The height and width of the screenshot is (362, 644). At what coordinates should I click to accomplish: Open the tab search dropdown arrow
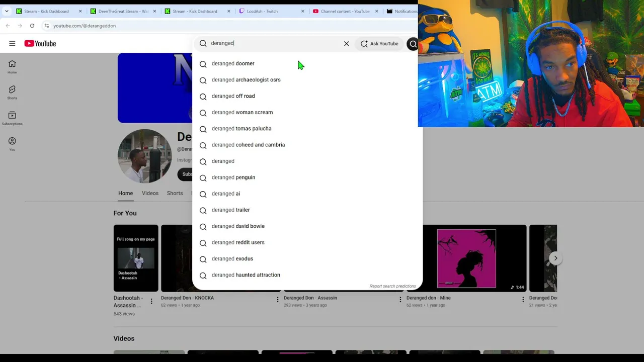(7, 11)
